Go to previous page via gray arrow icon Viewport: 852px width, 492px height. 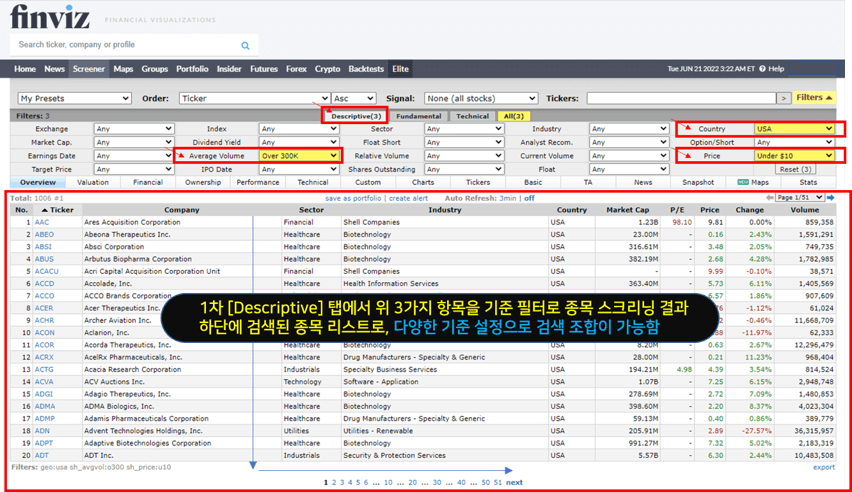(769, 198)
